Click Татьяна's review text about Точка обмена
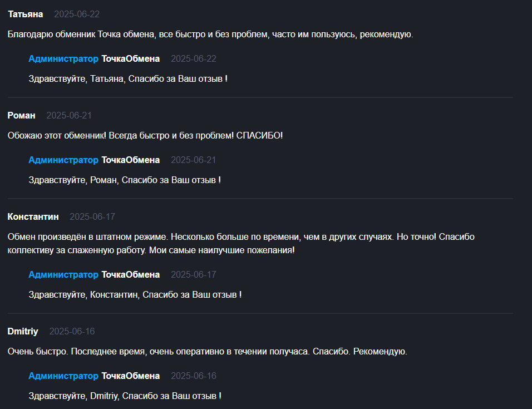532x409 pixels. pyautogui.click(x=210, y=35)
